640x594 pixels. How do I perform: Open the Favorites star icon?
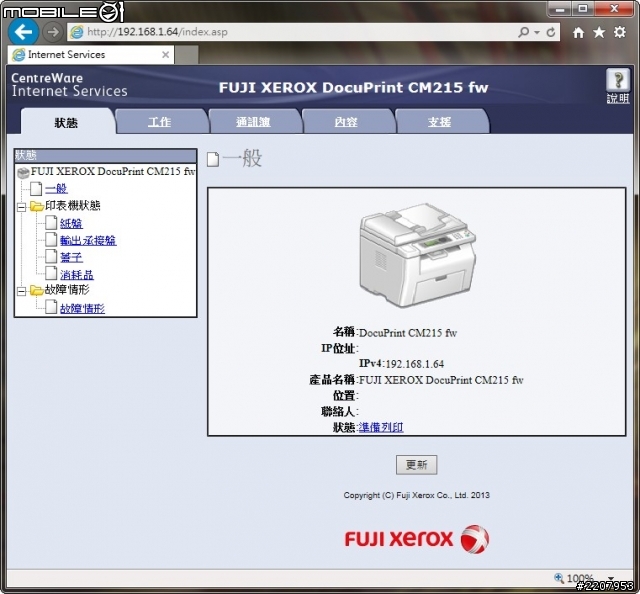(599, 32)
